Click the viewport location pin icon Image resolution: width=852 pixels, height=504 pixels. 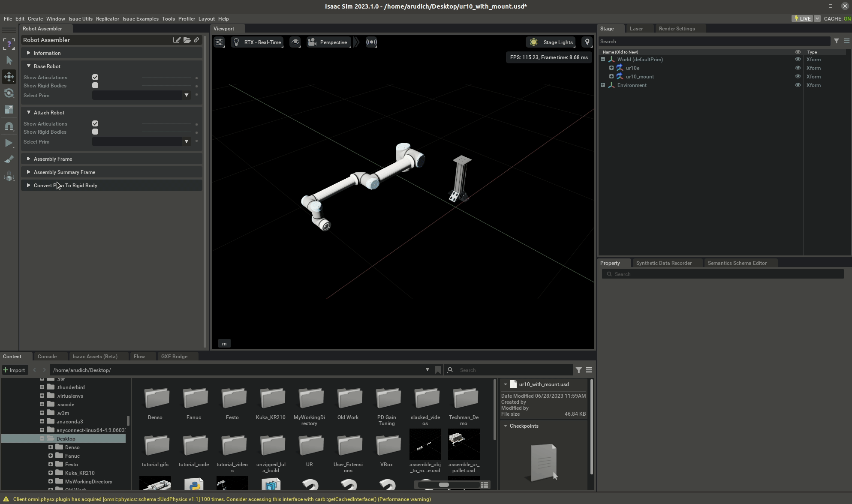pos(587,42)
